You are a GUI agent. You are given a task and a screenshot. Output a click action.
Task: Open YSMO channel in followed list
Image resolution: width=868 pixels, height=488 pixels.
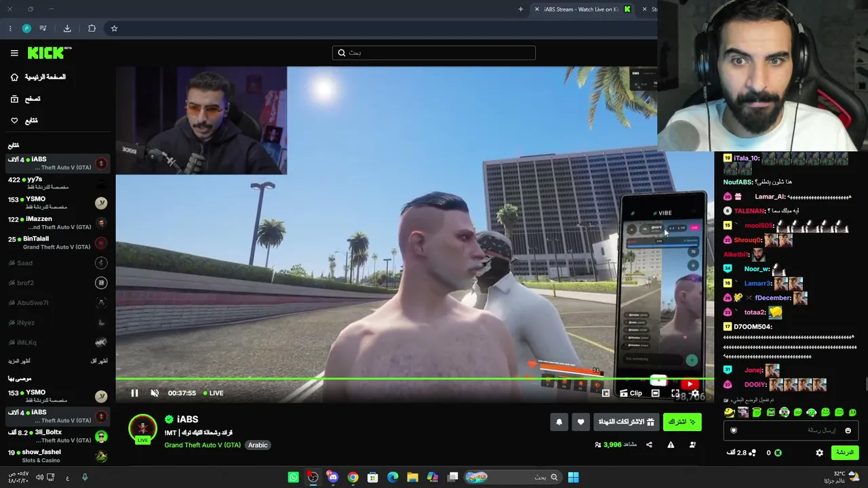click(57, 203)
